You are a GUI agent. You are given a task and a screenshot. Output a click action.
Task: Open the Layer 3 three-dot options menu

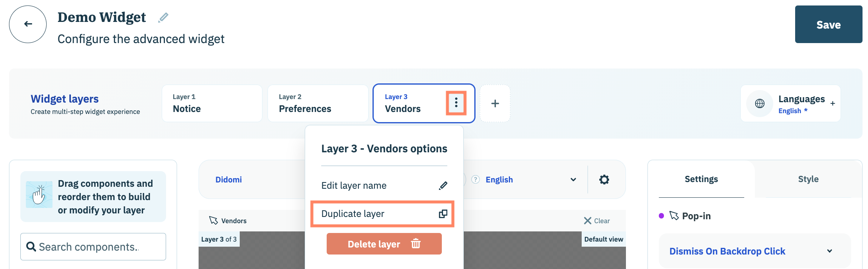point(456,103)
